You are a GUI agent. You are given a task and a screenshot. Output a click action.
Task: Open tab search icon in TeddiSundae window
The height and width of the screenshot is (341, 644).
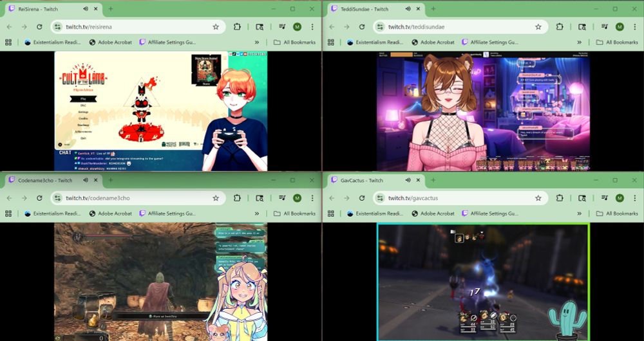click(582, 26)
